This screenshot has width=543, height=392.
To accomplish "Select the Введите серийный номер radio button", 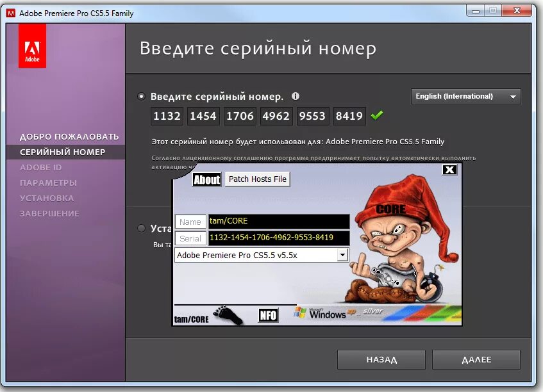I will (141, 96).
